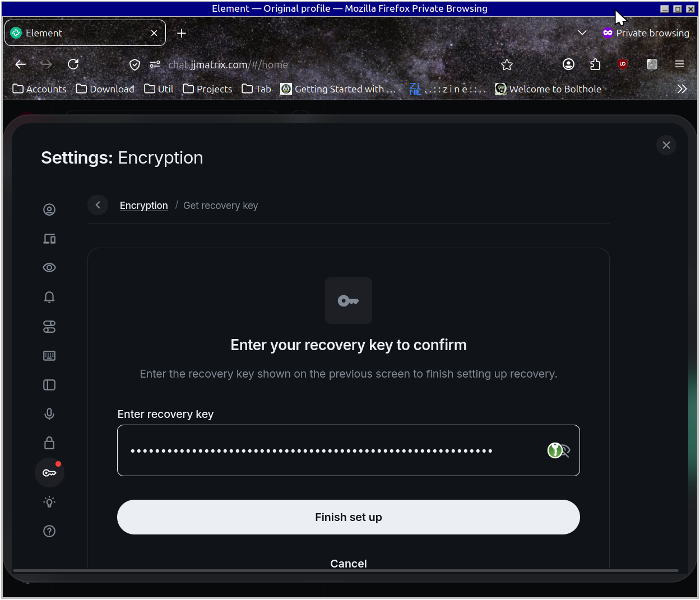Click the Cancel button
This screenshot has width=700, height=600.
(349, 564)
